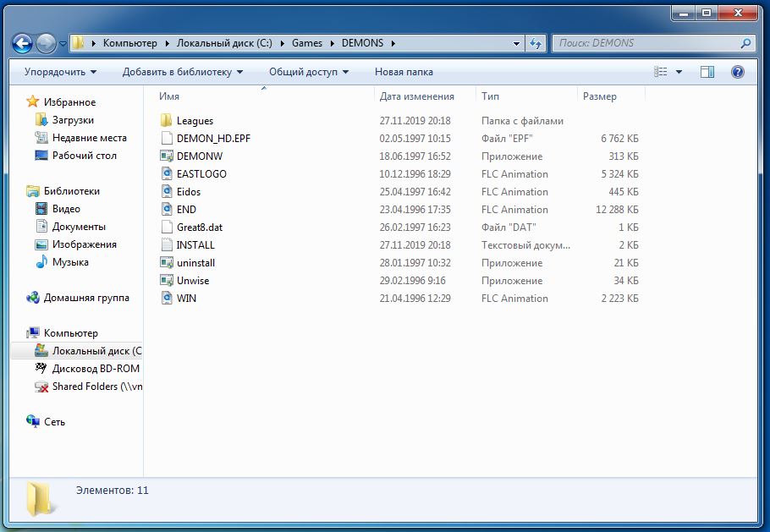Open the Изображения library
The width and height of the screenshot is (770, 532).
[84, 244]
